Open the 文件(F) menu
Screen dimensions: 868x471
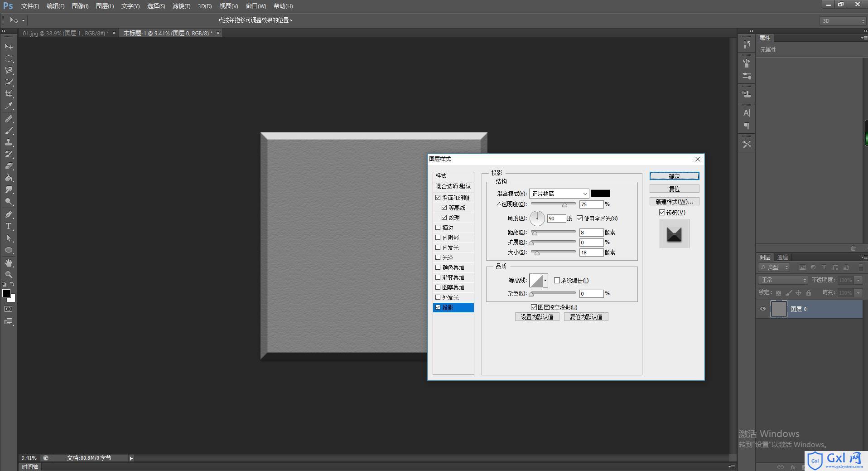coord(30,6)
